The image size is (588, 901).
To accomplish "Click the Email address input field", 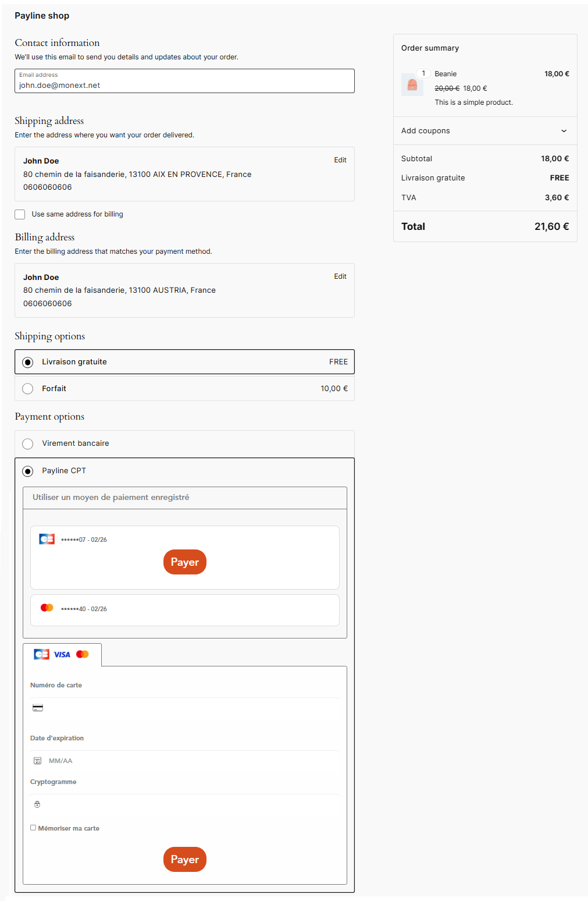I will (184, 84).
